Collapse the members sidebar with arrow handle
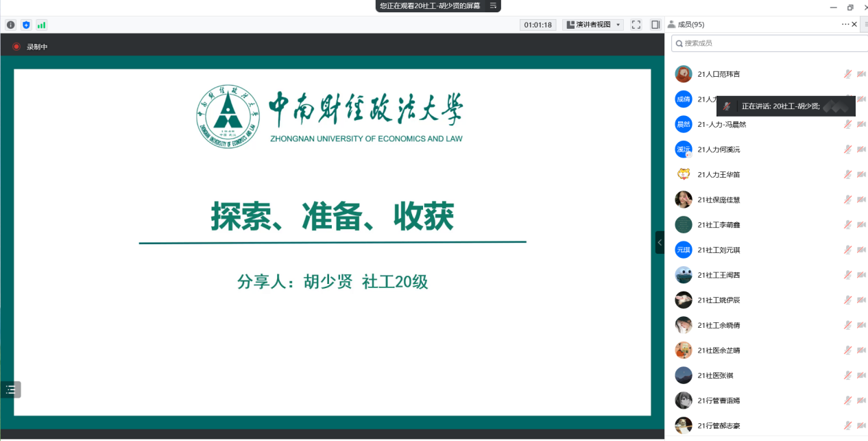 point(660,242)
